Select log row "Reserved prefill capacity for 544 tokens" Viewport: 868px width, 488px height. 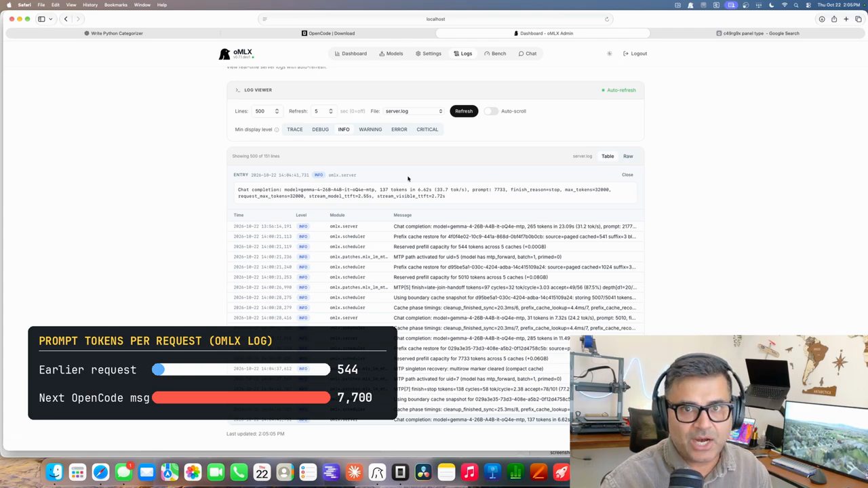point(435,247)
